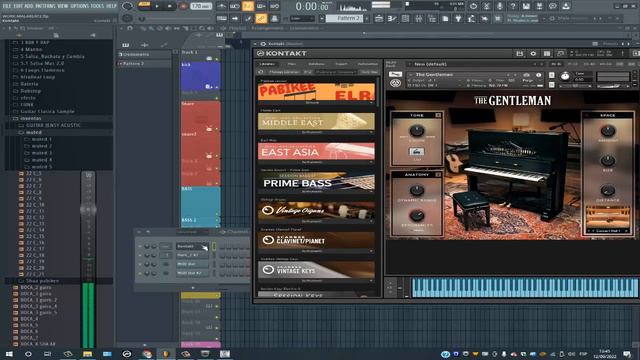Open GUITAR JENSY ACUSTIC browser folder
640x360 pixels.
coord(53,125)
